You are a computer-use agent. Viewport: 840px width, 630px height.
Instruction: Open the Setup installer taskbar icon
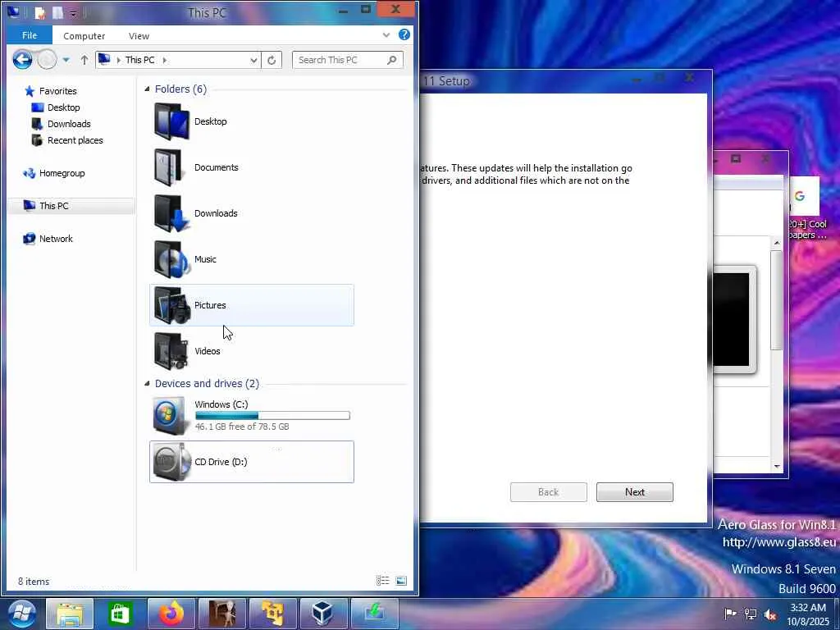pos(373,614)
